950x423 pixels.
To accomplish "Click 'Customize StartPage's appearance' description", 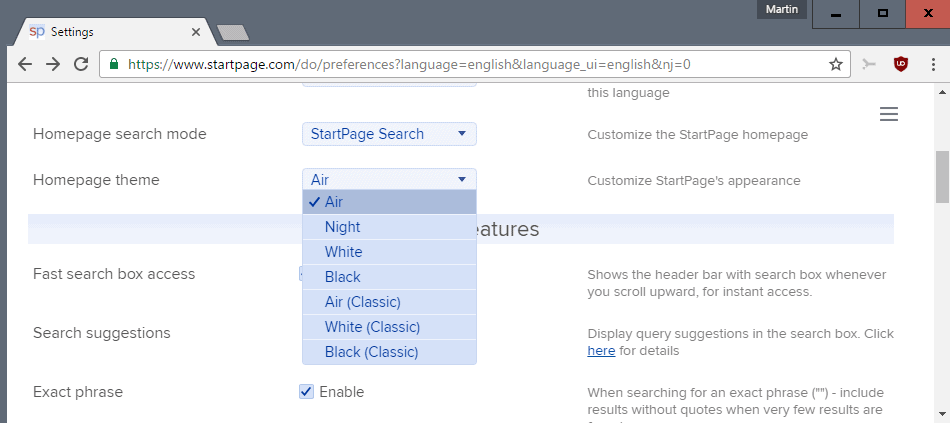I will click(694, 181).
